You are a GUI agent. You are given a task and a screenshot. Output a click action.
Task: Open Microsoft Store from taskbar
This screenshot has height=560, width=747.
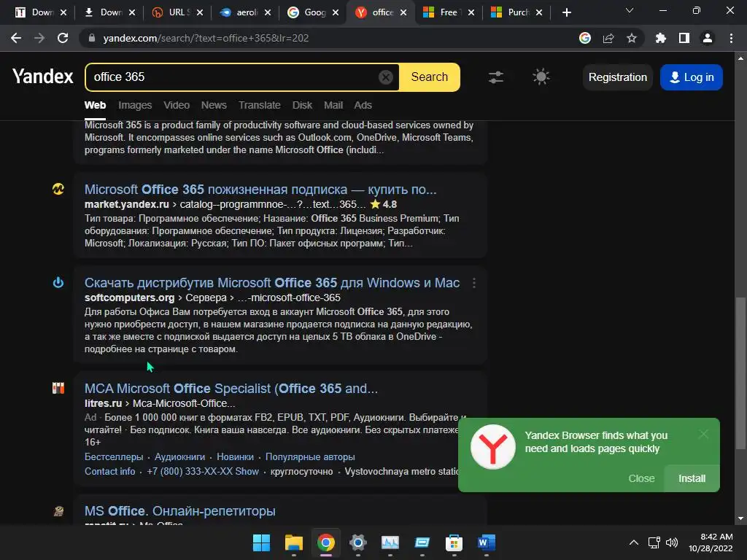tap(454, 542)
